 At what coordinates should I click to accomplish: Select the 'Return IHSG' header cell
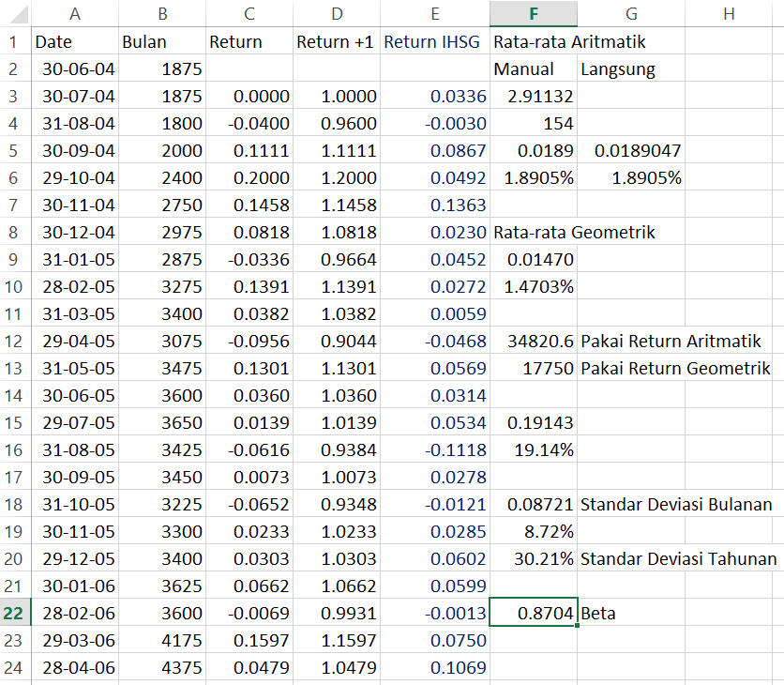(434, 42)
